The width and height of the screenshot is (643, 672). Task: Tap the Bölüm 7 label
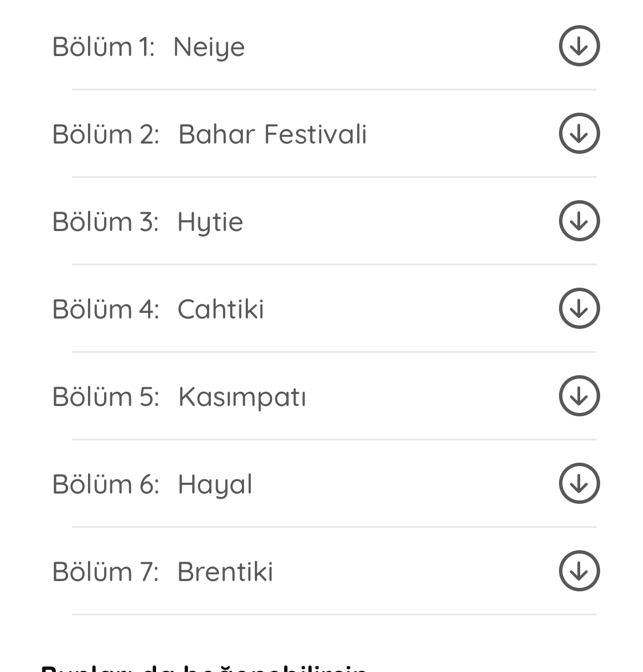[x=105, y=572]
